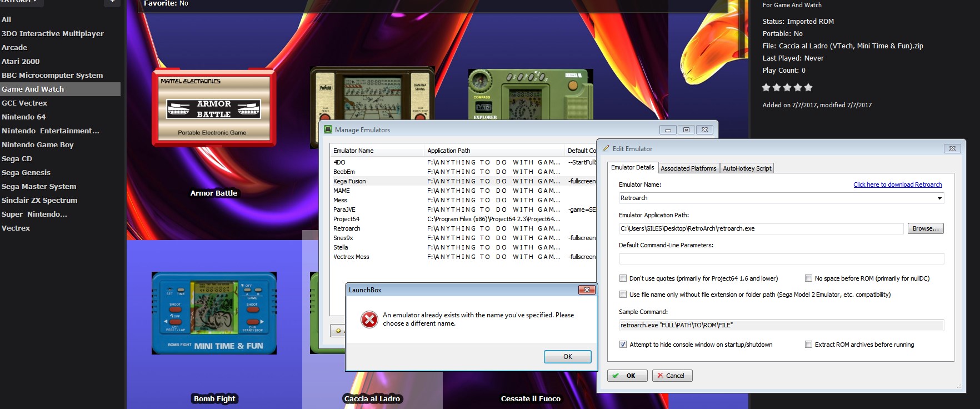Image resolution: width=980 pixels, height=409 pixels.
Task: Toggle Don't use quotes checkbox
Action: coord(623,278)
